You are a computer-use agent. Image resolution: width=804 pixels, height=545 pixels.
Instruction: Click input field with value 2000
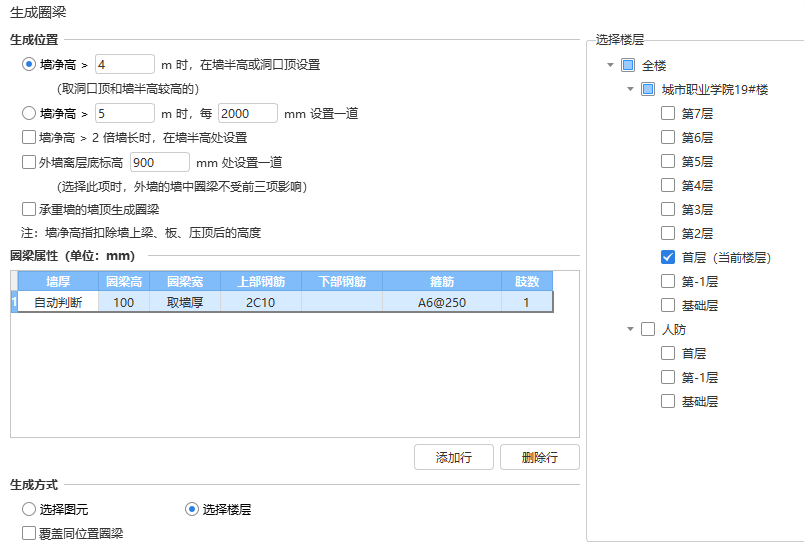click(x=248, y=113)
